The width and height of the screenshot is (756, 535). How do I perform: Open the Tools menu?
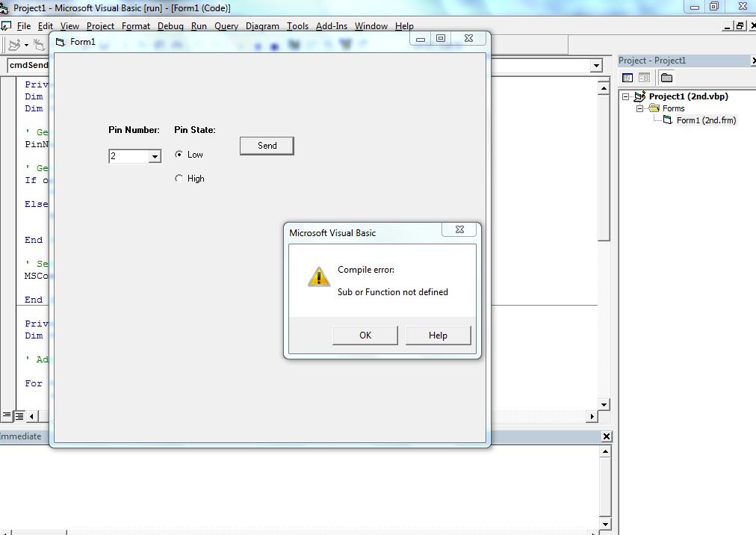297,26
